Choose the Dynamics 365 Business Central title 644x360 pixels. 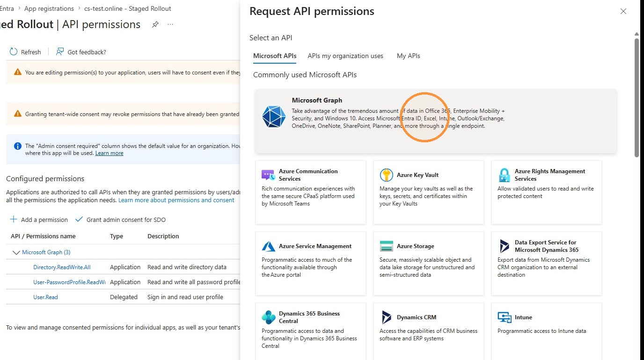click(309, 317)
